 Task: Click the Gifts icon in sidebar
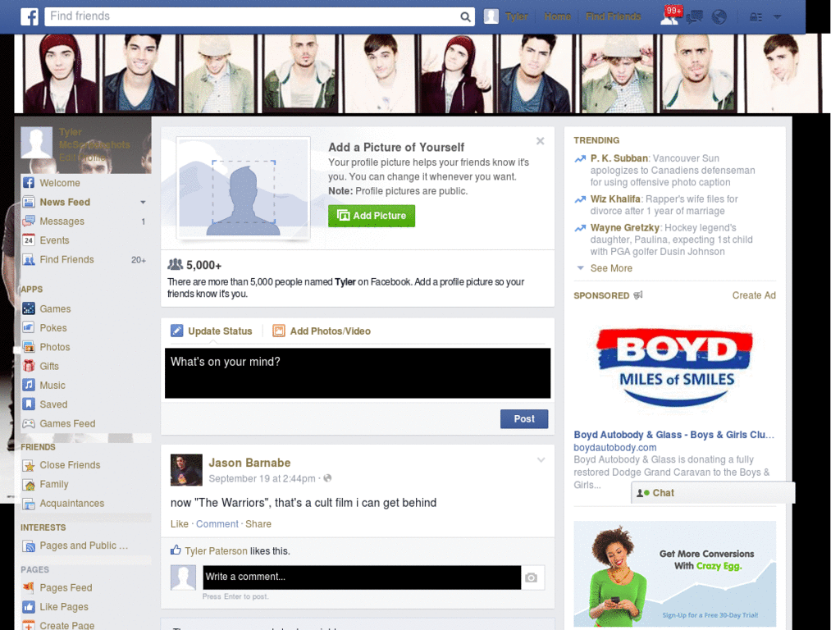pos(29,367)
